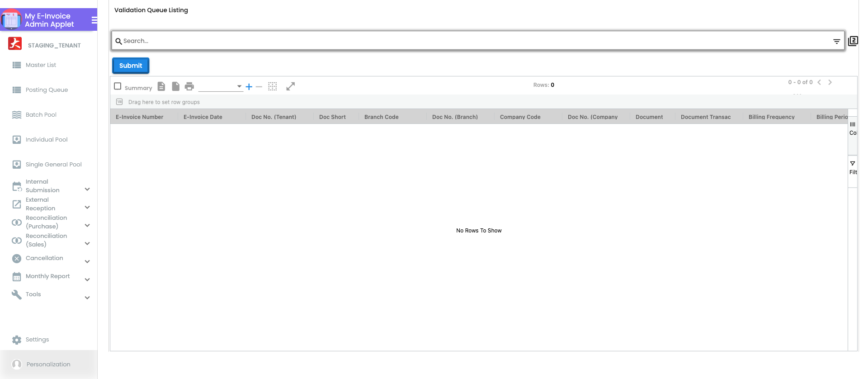Click the Monthly Report calendar icon
Viewport: 868px width, 379px height.
coord(17,277)
